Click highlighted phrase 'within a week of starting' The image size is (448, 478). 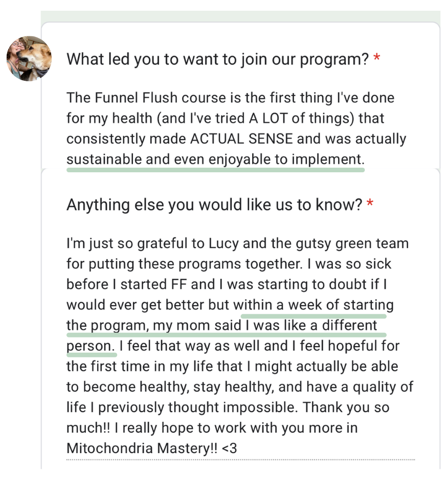tap(313, 305)
